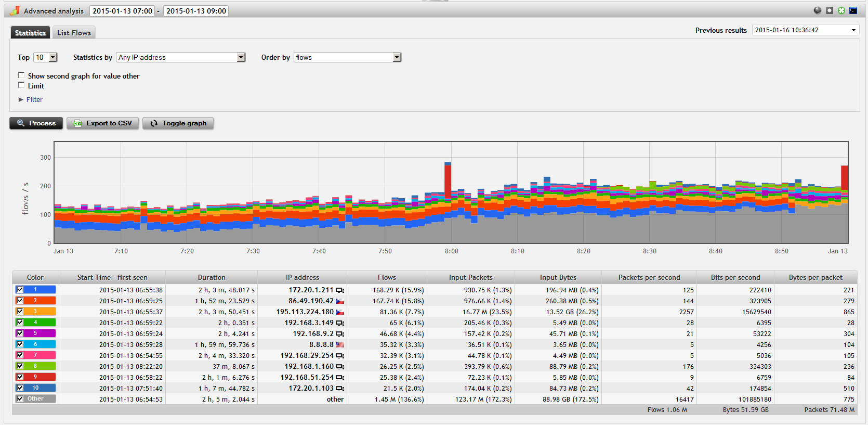Uncheck series 2 checkbox in the table
The height and width of the screenshot is (425, 868).
point(20,300)
